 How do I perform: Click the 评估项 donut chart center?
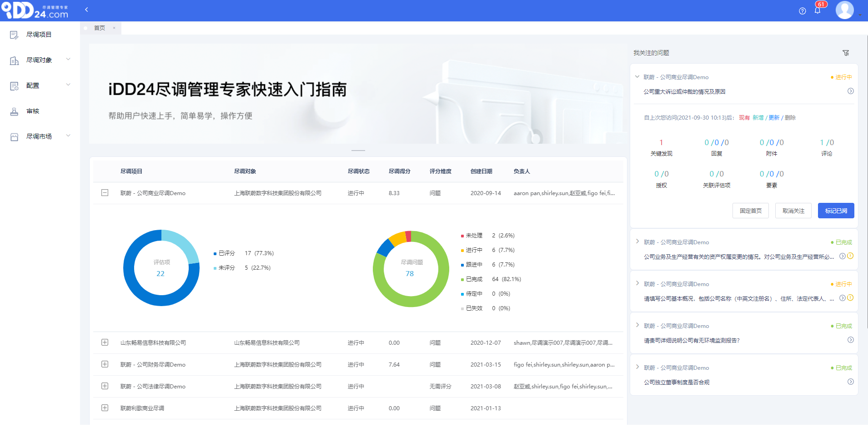tap(161, 268)
